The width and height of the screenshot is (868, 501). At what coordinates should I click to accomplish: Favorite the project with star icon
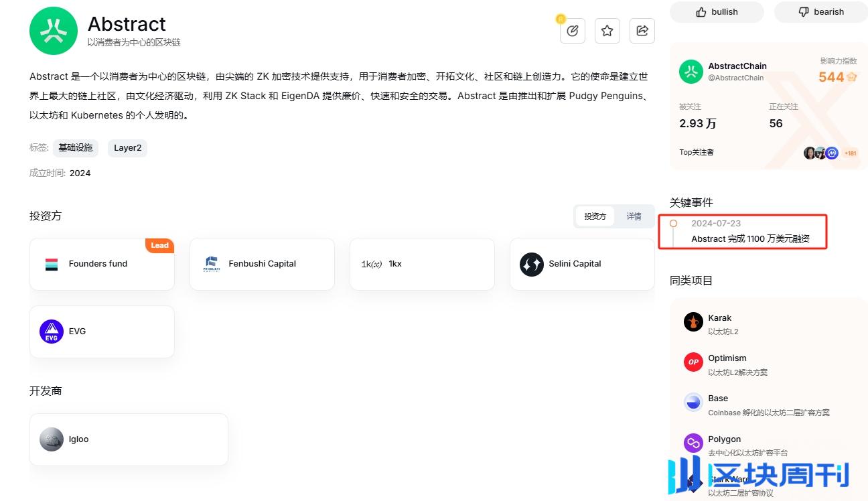pyautogui.click(x=607, y=31)
